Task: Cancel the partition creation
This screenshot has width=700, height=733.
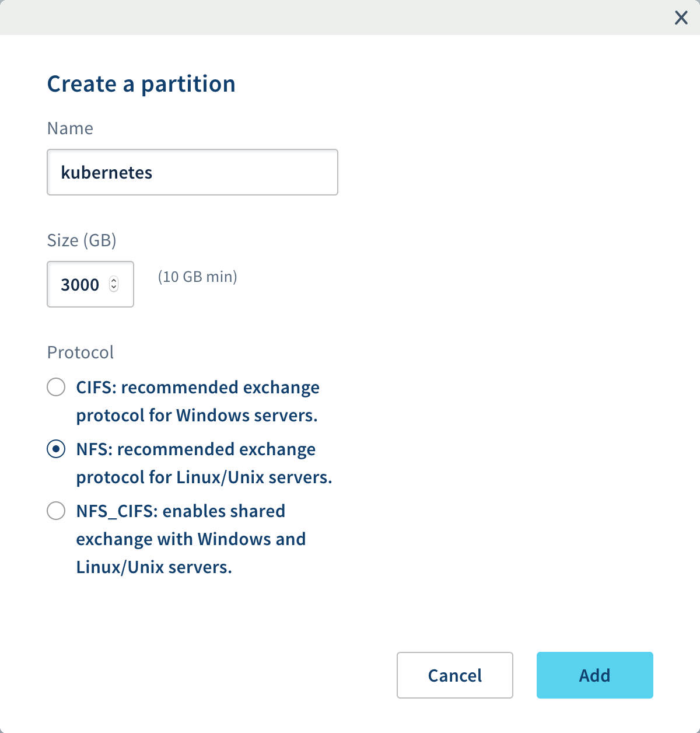Action: (x=454, y=675)
